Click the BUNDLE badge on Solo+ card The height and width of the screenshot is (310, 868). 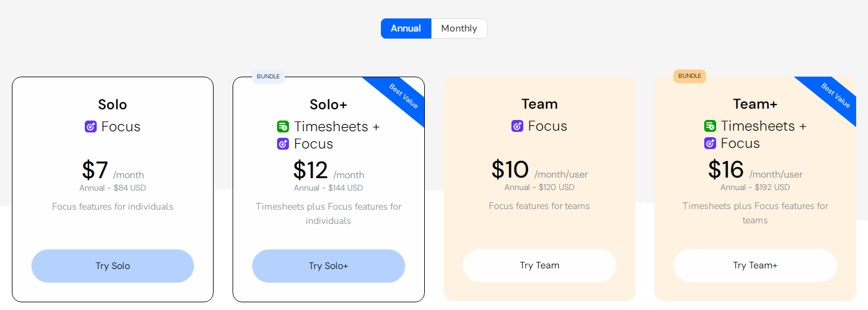click(268, 76)
